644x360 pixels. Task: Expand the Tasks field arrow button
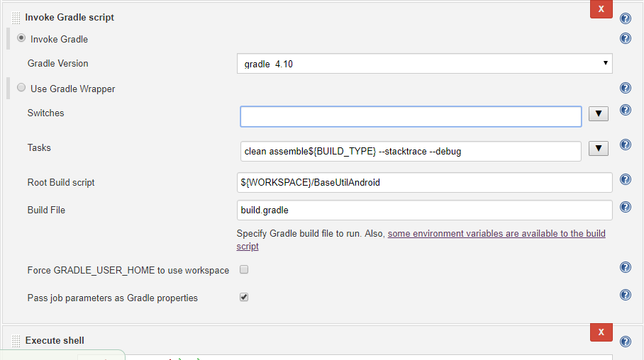(x=599, y=148)
